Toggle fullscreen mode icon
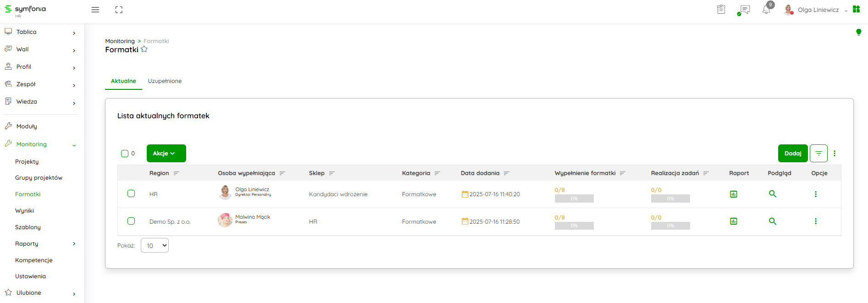Image resolution: width=868 pixels, height=303 pixels. pyautogui.click(x=119, y=10)
